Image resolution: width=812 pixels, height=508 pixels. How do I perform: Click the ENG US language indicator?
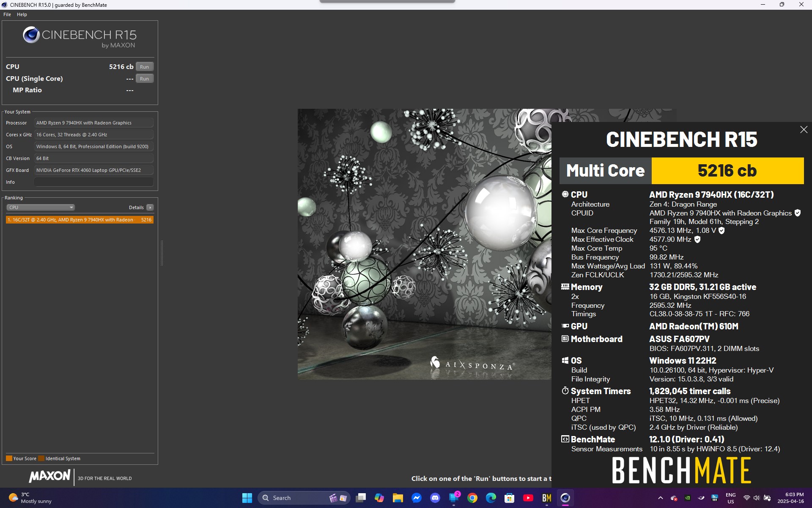click(x=731, y=498)
